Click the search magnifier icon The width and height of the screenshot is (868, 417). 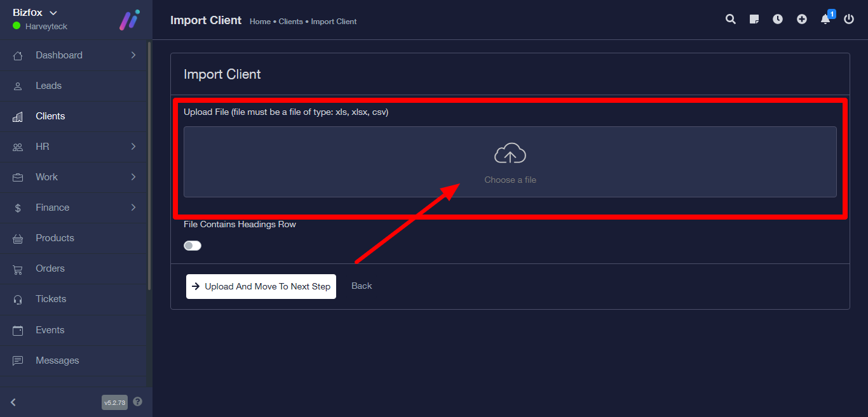pyautogui.click(x=731, y=19)
